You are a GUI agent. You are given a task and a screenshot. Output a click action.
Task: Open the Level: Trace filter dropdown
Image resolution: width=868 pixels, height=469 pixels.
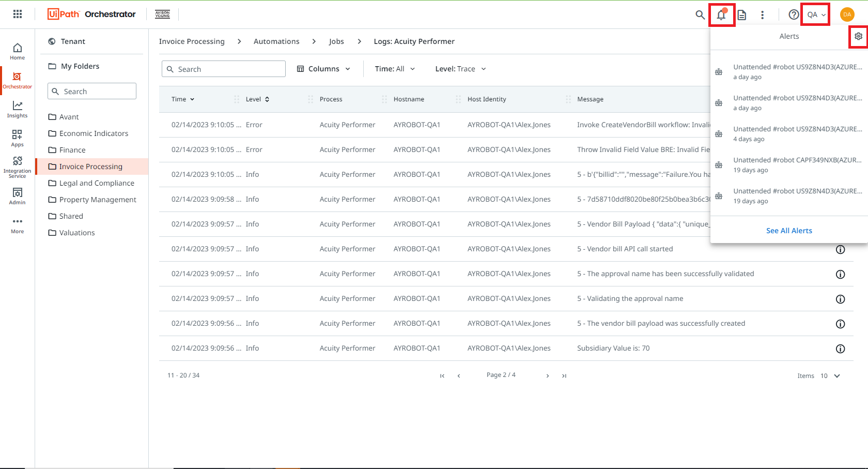[460, 68]
